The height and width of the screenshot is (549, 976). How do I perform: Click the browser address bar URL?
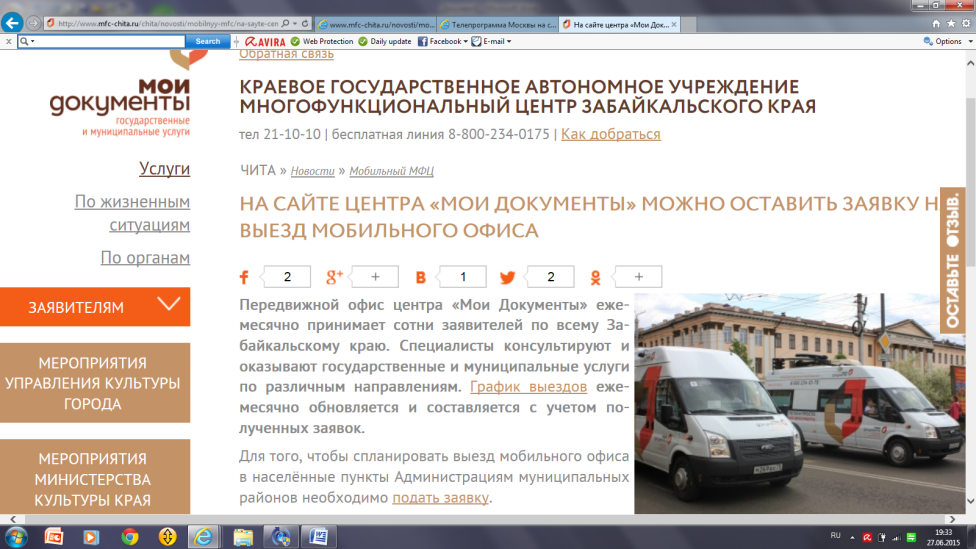(168, 24)
